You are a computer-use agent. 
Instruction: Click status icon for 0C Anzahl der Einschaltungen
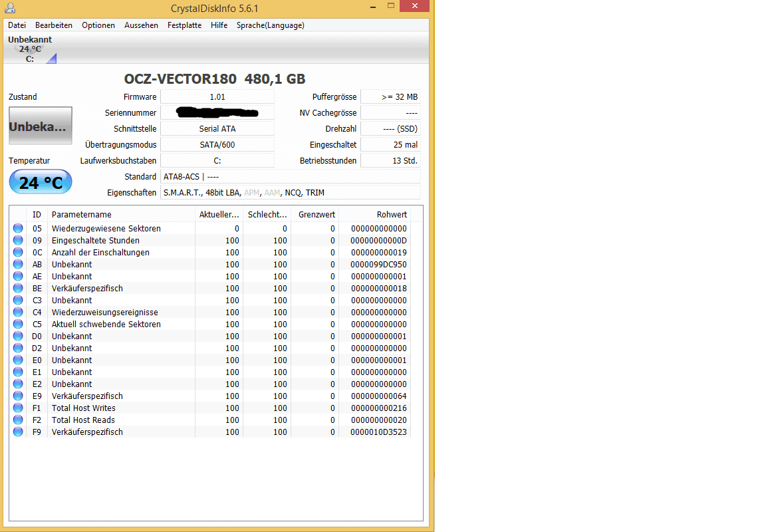pos(18,252)
